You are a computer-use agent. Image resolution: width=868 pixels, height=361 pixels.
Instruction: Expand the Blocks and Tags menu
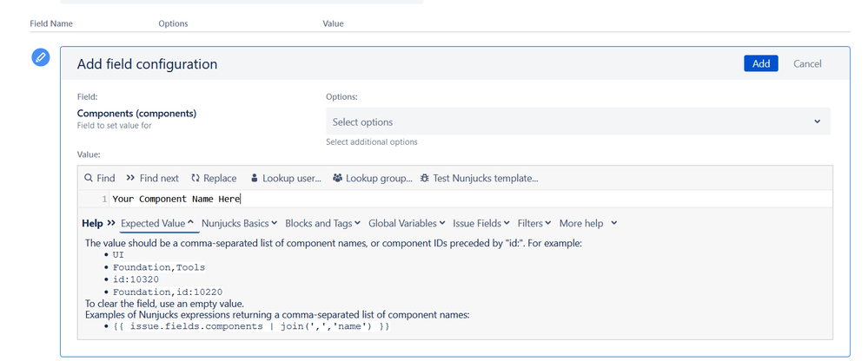point(322,223)
